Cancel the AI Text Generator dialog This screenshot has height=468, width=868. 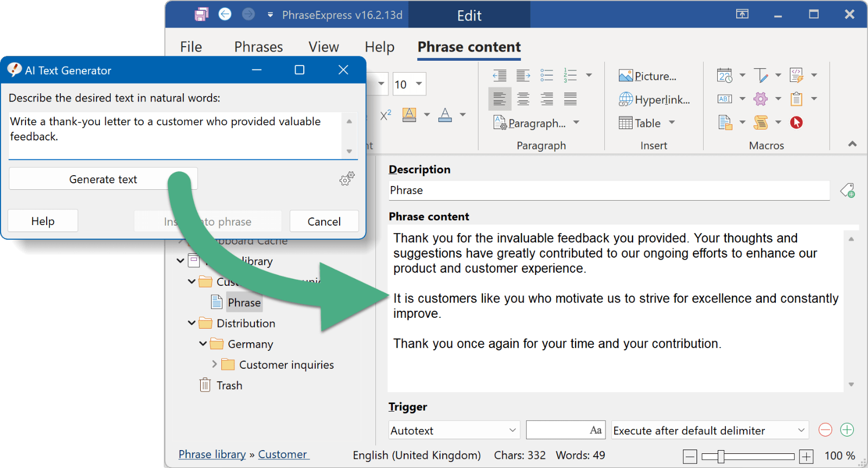tap(324, 221)
